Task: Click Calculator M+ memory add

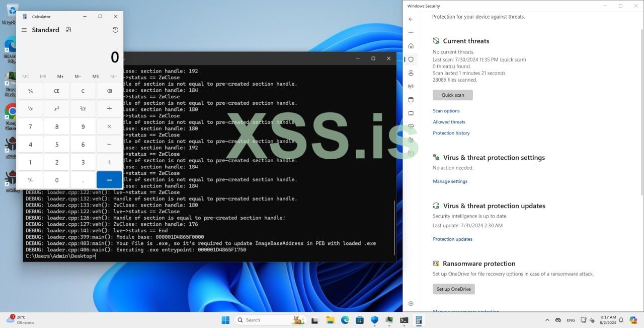Action: [60, 77]
